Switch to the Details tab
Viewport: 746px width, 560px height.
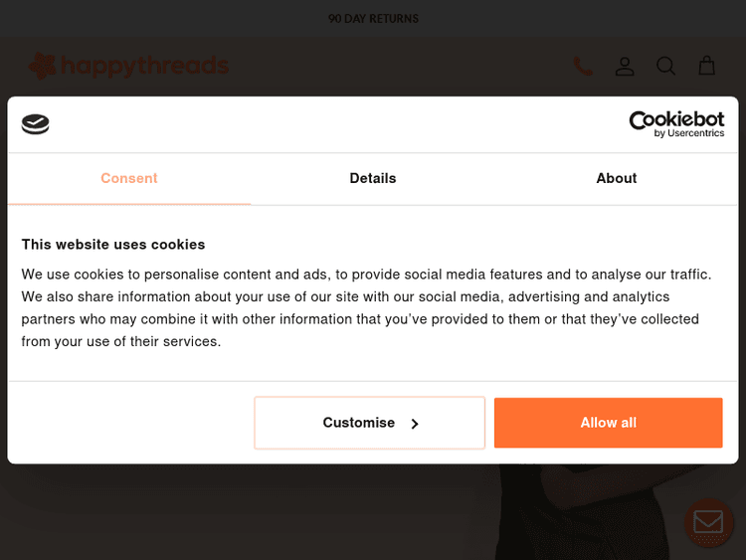coord(373,178)
